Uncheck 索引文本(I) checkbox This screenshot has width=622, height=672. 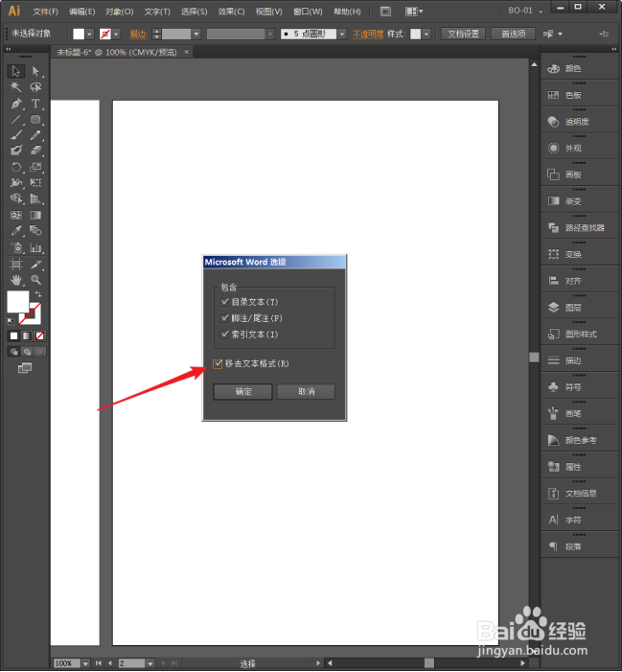coord(224,335)
